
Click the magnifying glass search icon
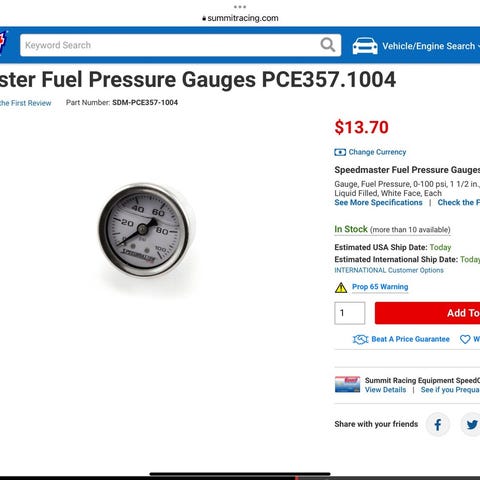328,45
